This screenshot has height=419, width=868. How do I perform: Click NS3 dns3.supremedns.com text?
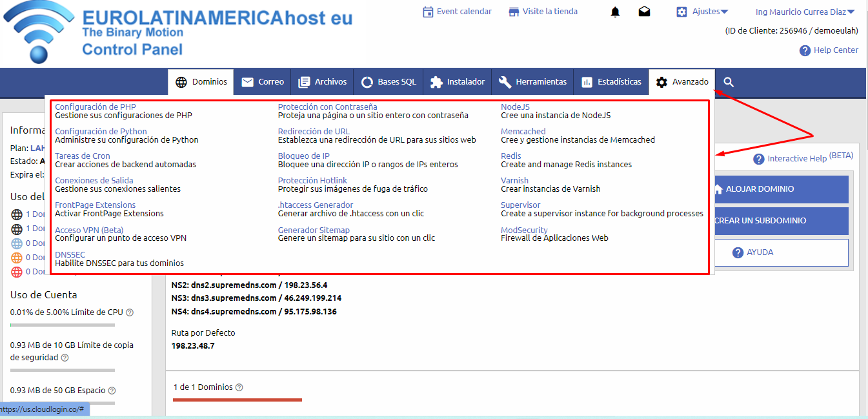tap(257, 298)
